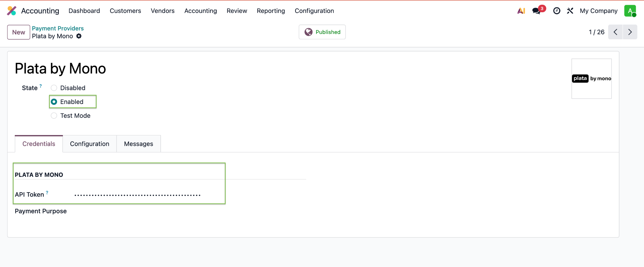Click the New button

click(x=19, y=32)
